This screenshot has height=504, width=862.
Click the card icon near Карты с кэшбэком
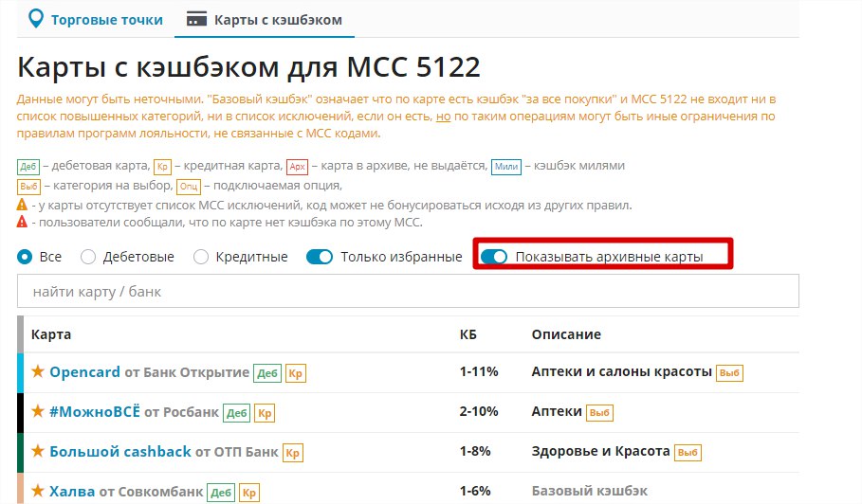[x=196, y=20]
